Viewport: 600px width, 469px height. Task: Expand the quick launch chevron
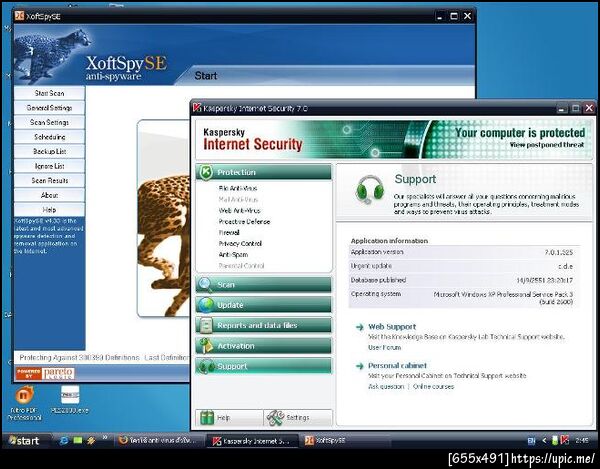pos(104,438)
